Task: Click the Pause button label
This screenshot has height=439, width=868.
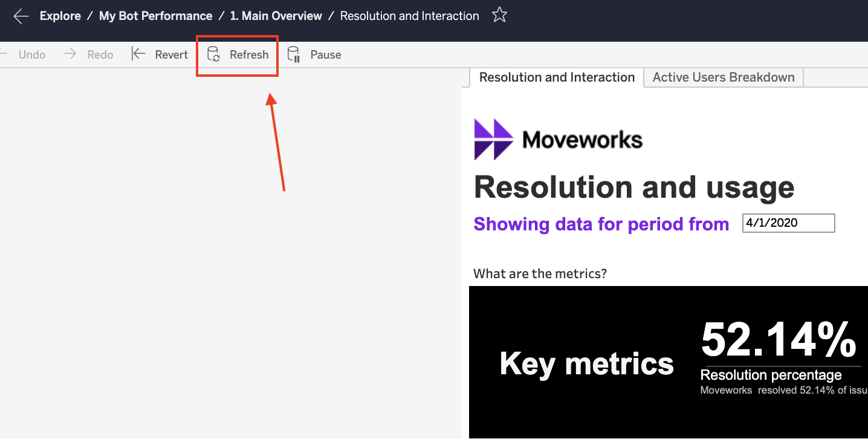Action: (326, 54)
